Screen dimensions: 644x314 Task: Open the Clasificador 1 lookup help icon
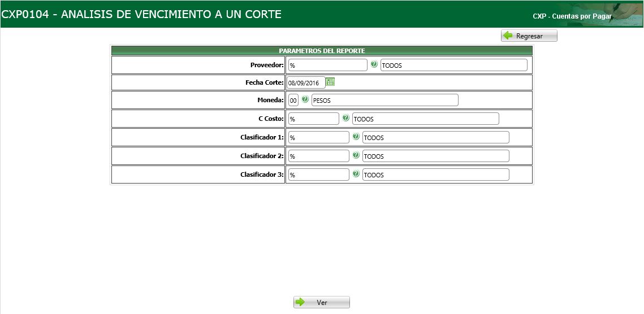click(x=356, y=136)
